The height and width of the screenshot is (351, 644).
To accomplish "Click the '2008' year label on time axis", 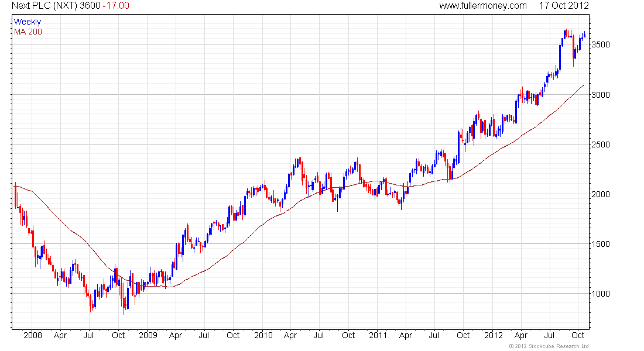I will coord(32,335).
